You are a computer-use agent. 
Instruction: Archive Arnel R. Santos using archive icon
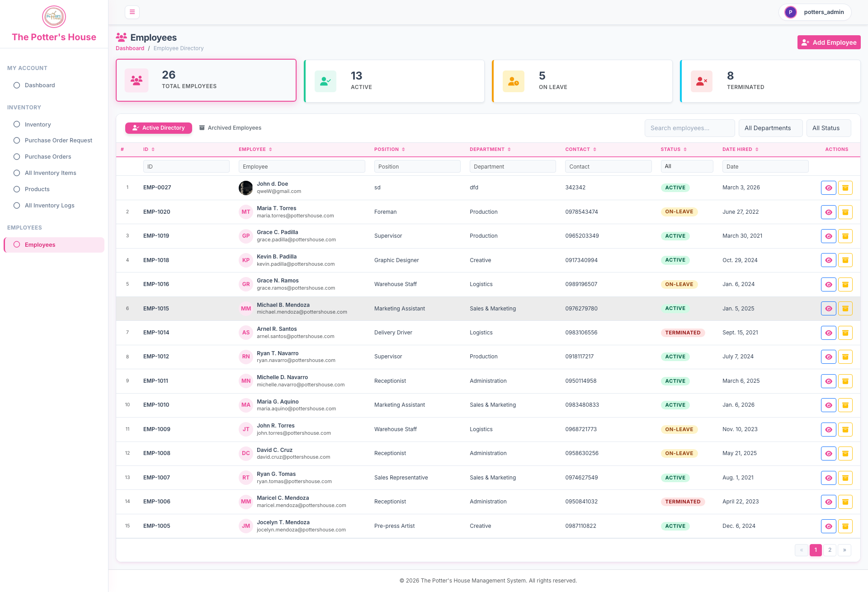[845, 333]
